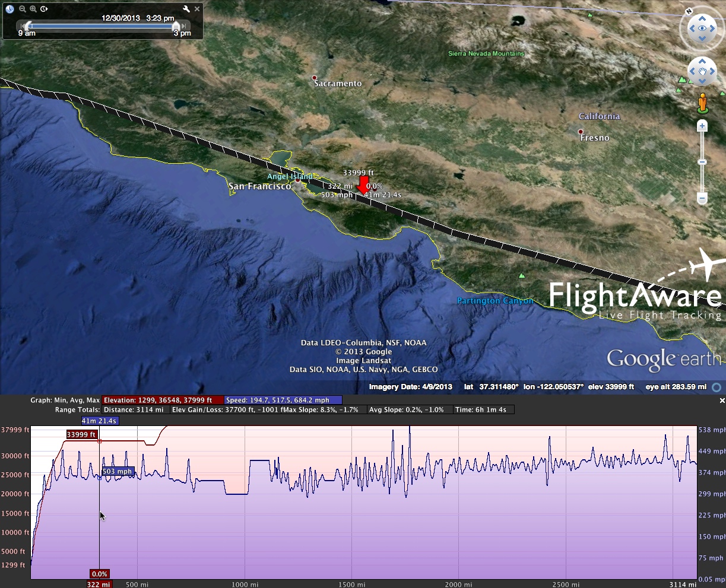Close the elevation profile panel

[x=722, y=401]
